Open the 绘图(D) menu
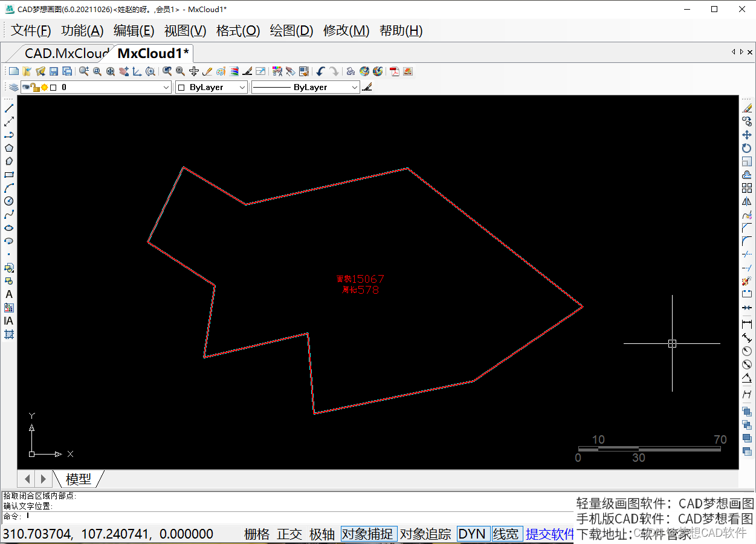The width and height of the screenshot is (756, 544). tap(291, 31)
